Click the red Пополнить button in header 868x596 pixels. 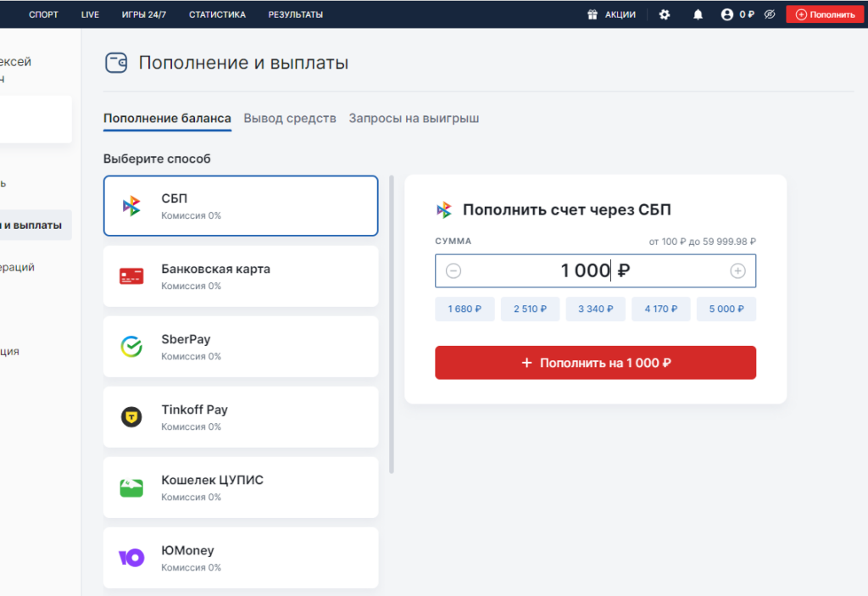[825, 14]
